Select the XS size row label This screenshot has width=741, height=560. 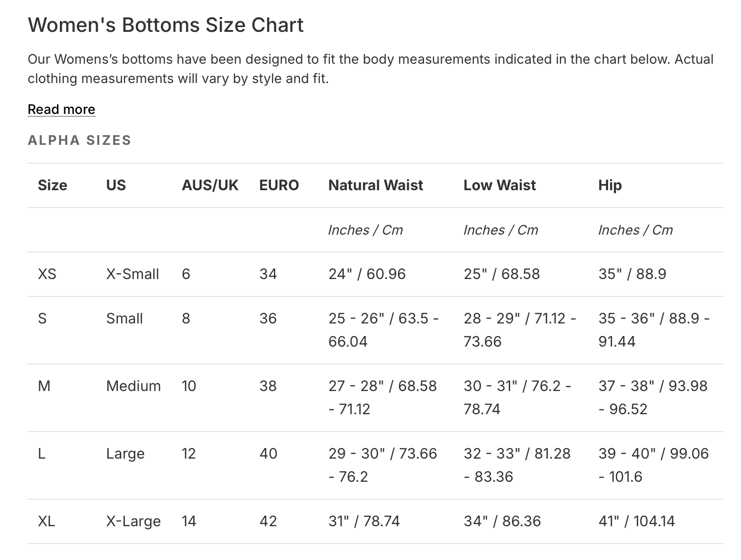tap(47, 274)
